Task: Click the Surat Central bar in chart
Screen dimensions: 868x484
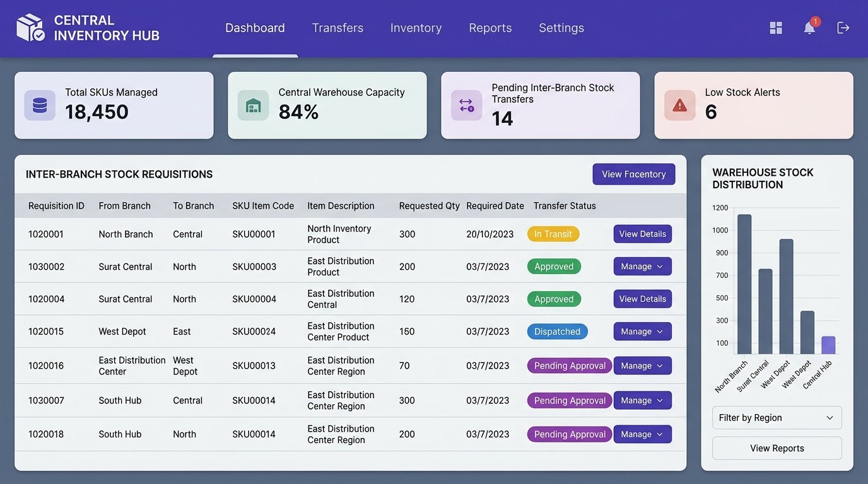Action: click(765, 311)
